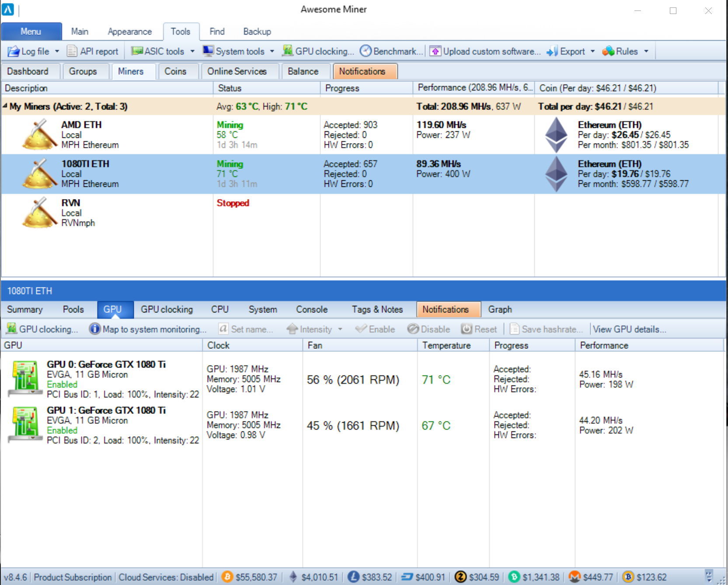Open the Find ribbon tab
The width and height of the screenshot is (728, 585).
217,32
